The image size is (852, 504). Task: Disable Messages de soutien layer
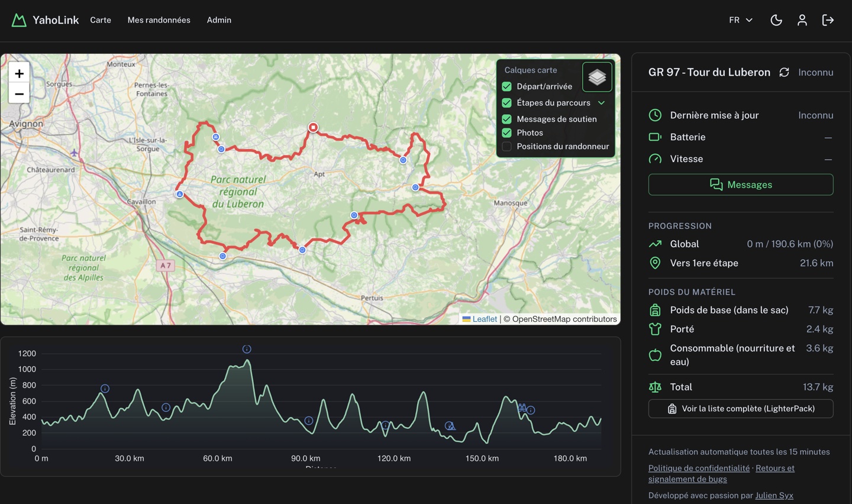[x=506, y=119]
